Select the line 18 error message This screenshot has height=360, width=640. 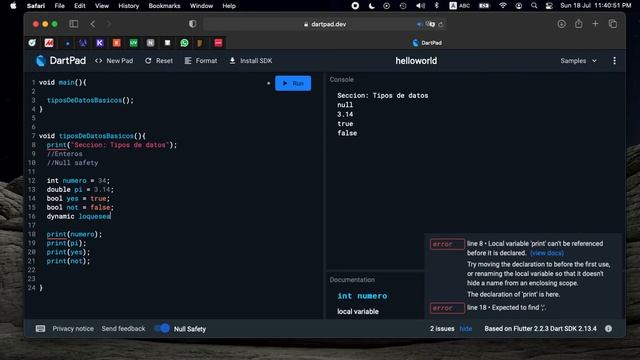[x=507, y=307]
